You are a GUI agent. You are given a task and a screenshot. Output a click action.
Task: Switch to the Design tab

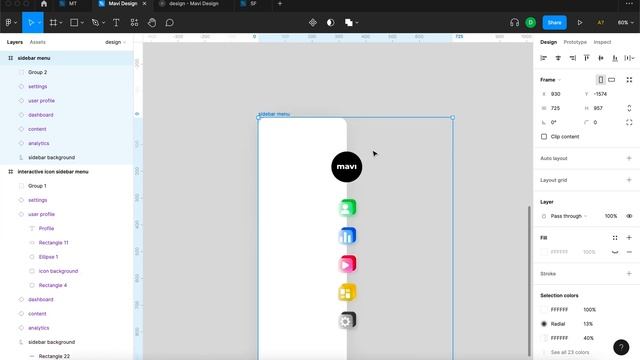pyautogui.click(x=548, y=42)
